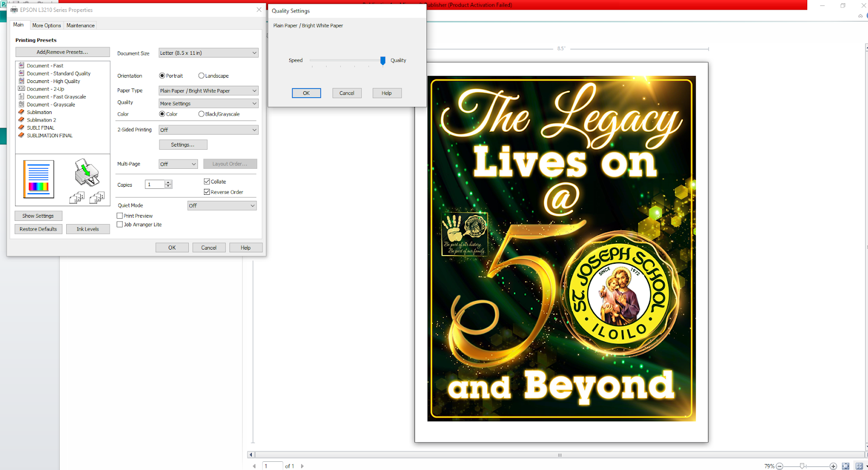Image resolution: width=868 pixels, height=470 pixels.
Task: Click the Sublimation preset's red icon
Action: coord(21,112)
